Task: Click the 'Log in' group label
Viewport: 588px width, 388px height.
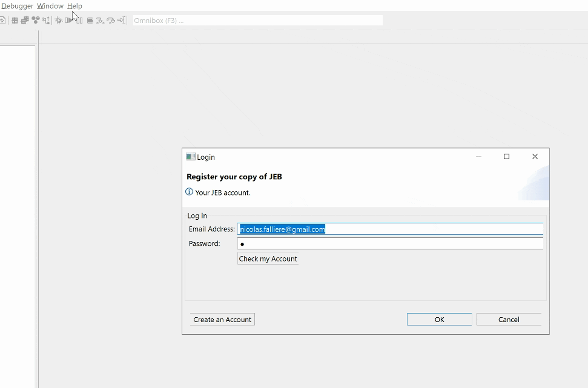Action: [197, 215]
